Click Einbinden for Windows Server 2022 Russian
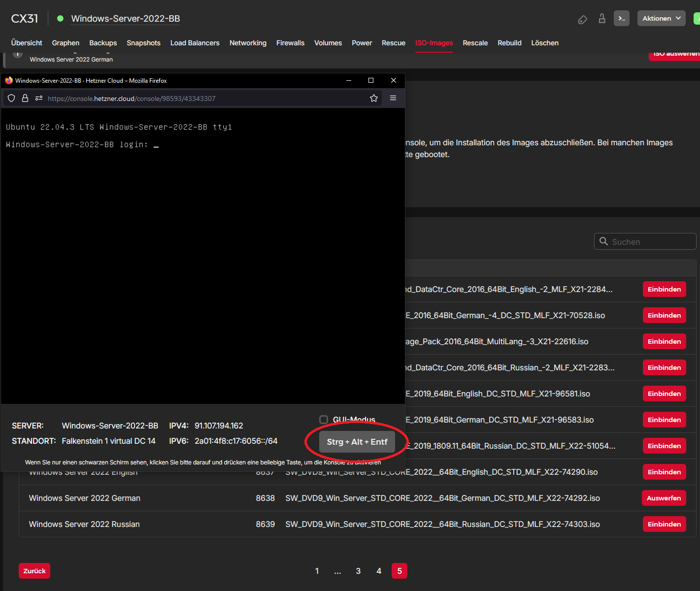The width and height of the screenshot is (700, 591). tap(664, 524)
